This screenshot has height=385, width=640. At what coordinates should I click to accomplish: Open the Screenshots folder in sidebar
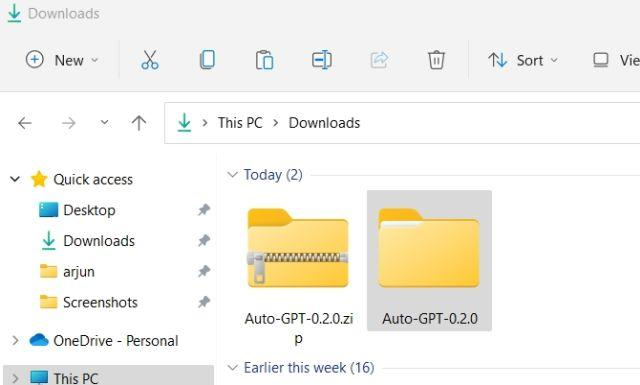point(100,302)
